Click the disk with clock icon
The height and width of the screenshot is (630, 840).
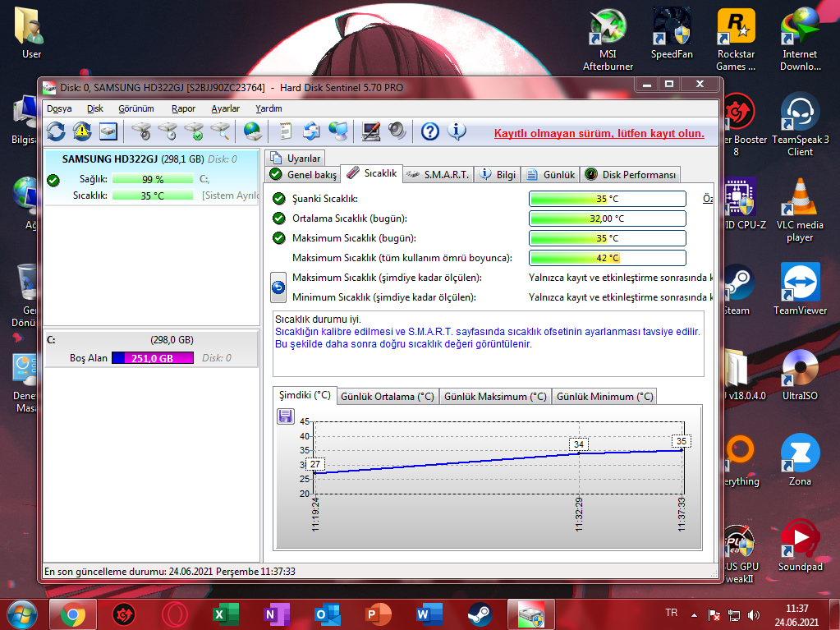coord(168,131)
